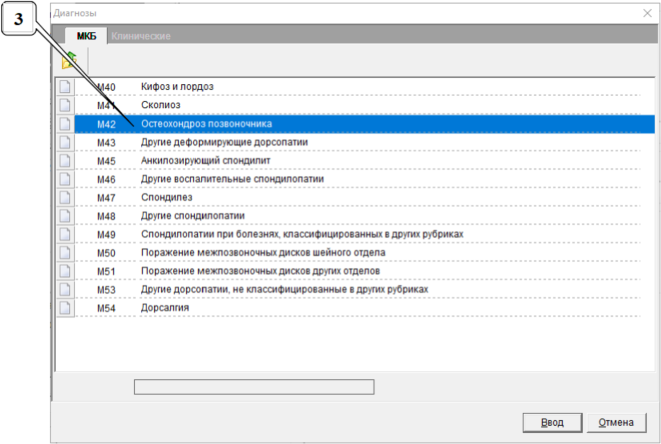Image resolution: width=661 pixels, height=444 pixels.
Task: Switch to the МКБ tab
Action: 86,36
